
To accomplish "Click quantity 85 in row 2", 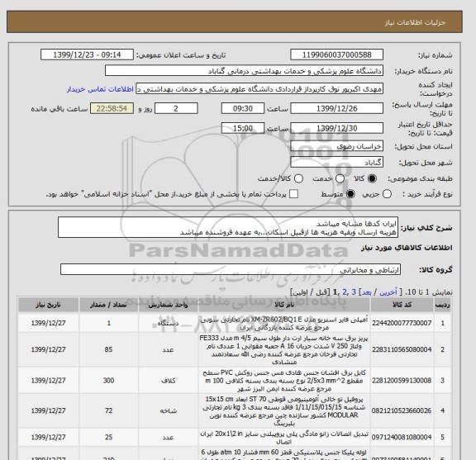I will point(109,349).
